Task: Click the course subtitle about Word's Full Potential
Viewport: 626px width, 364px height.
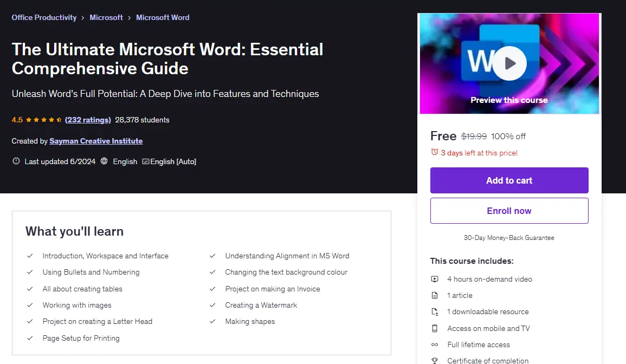Action: coord(165,94)
